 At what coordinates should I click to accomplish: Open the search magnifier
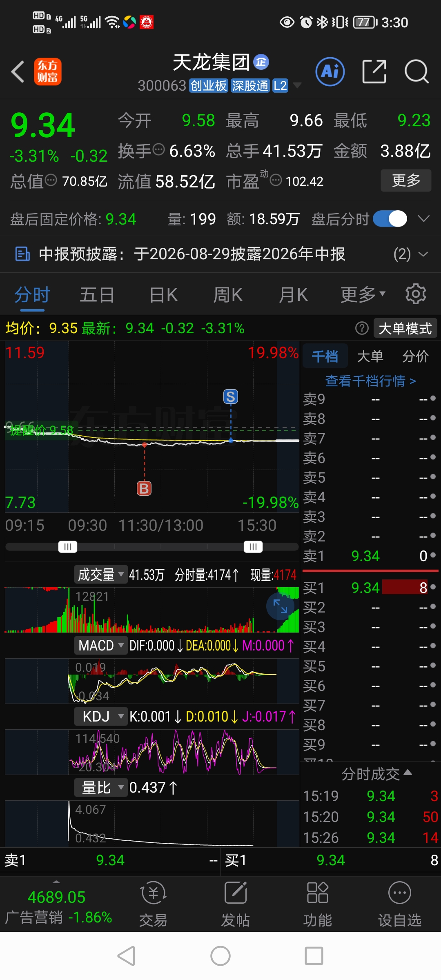pyautogui.click(x=416, y=71)
